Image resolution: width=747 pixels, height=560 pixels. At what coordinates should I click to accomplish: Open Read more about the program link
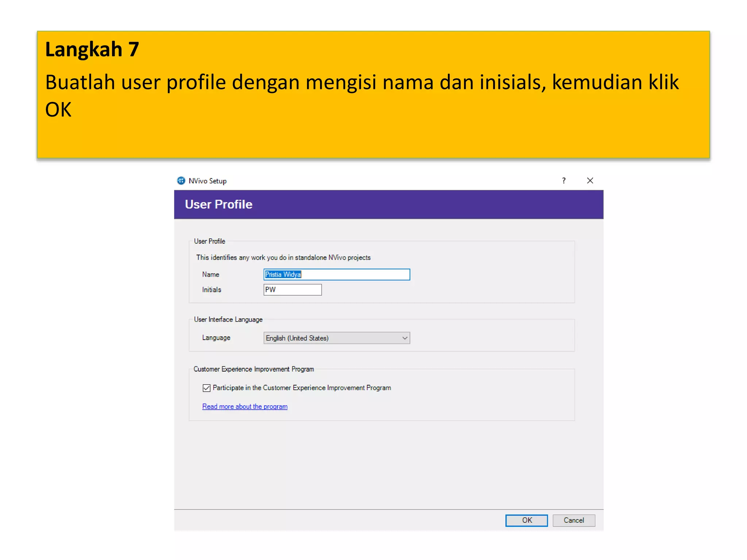coord(245,407)
